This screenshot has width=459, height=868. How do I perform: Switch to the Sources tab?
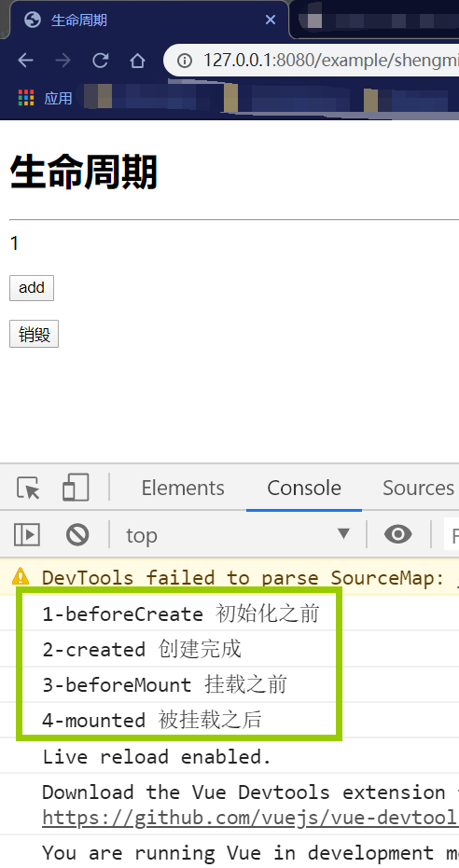418,488
